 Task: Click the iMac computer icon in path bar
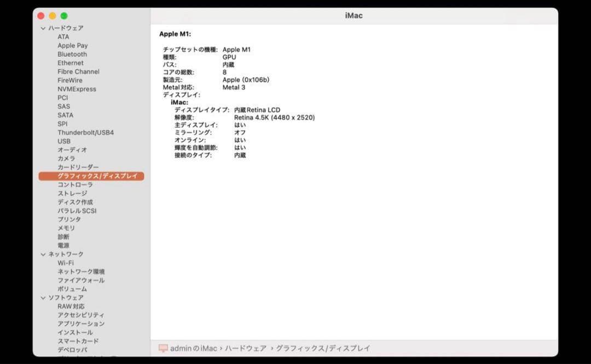point(163,348)
